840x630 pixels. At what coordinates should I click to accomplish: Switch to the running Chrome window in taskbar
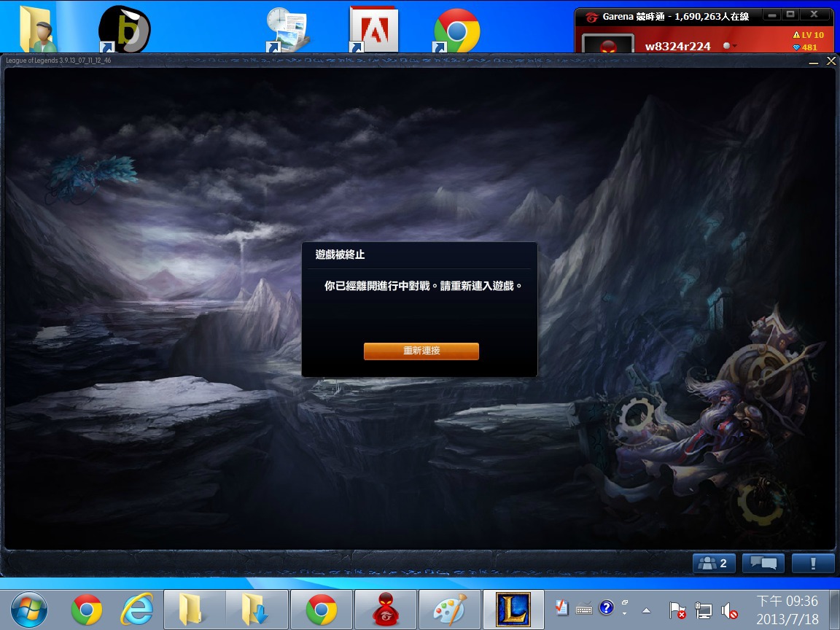click(x=322, y=610)
